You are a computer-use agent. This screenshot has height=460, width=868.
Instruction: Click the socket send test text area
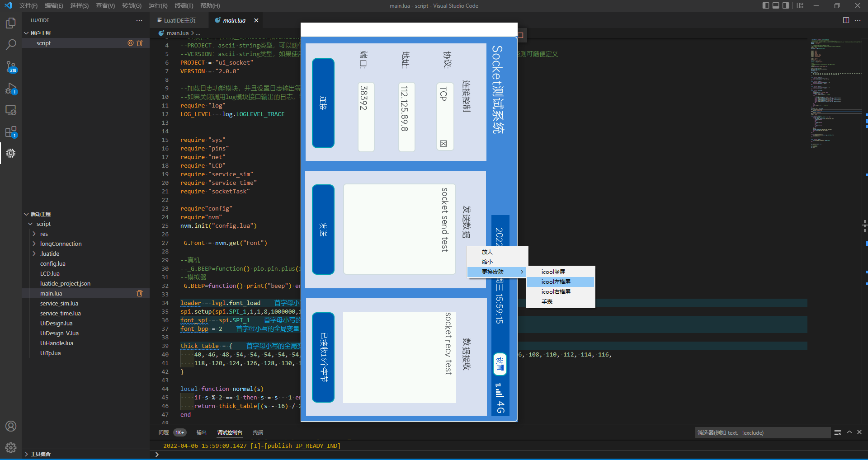[x=400, y=229]
